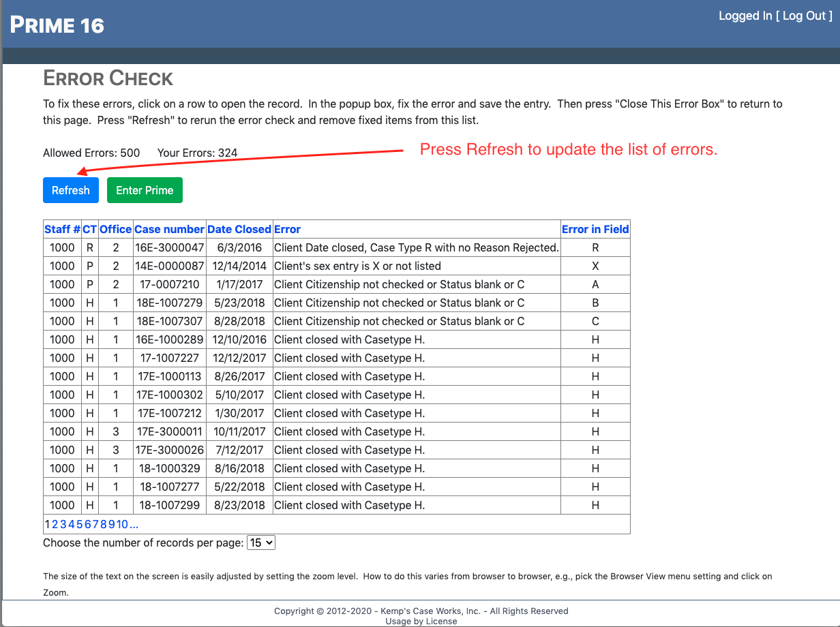Go to page 2 of results

click(55, 525)
